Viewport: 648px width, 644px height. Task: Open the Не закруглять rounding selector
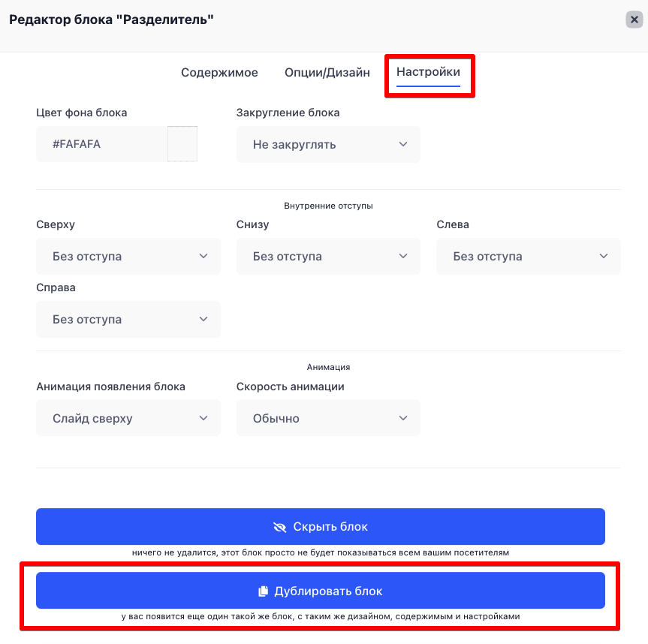pos(328,144)
